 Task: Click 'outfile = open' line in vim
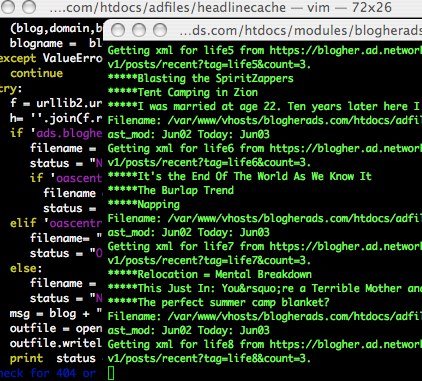56,328
